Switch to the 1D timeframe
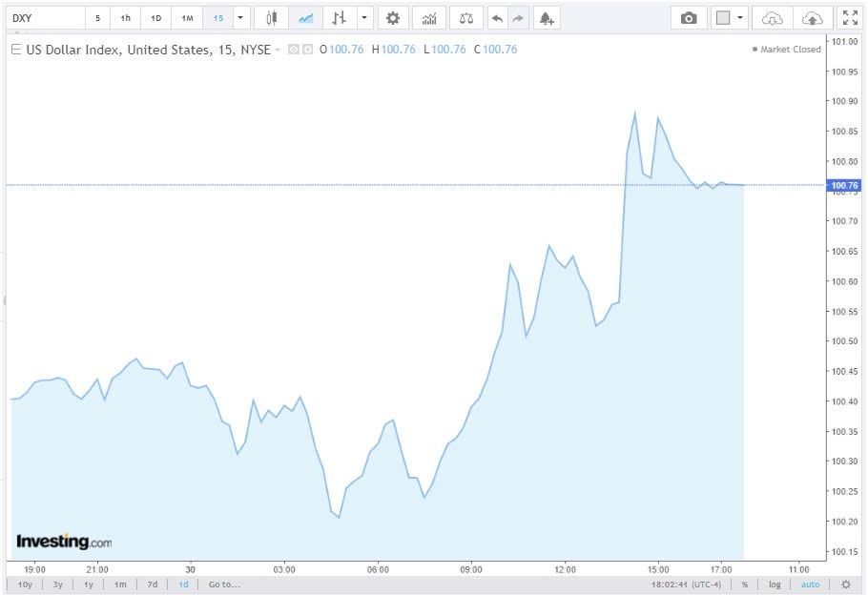The width and height of the screenshot is (868, 595). (x=154, y=17)
